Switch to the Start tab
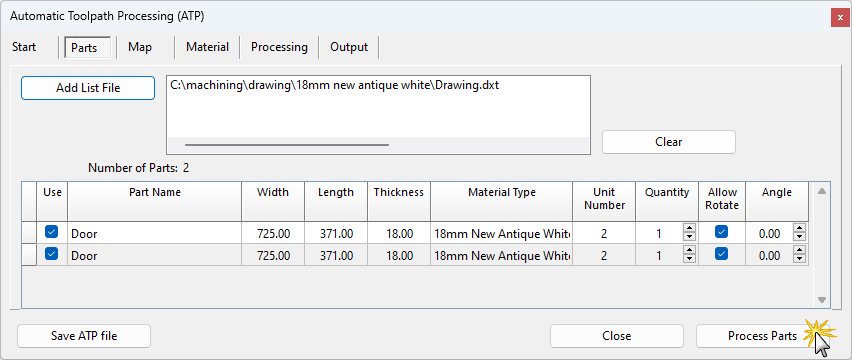852x360 pixels. tap(24, 47)
